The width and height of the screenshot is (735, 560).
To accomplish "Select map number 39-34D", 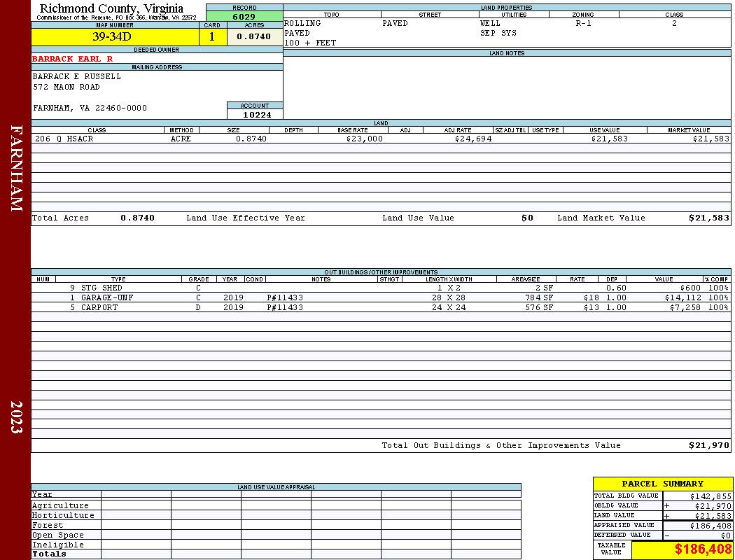I will [x=111, y=36].
